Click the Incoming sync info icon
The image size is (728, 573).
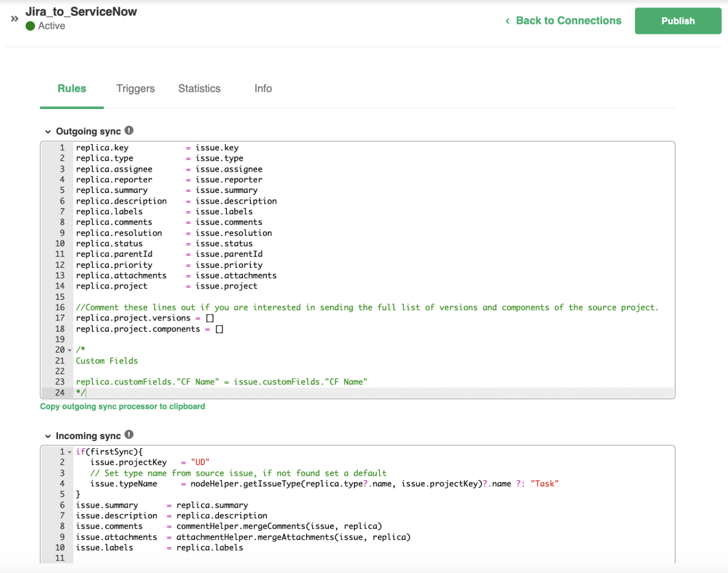coord(129,434)
